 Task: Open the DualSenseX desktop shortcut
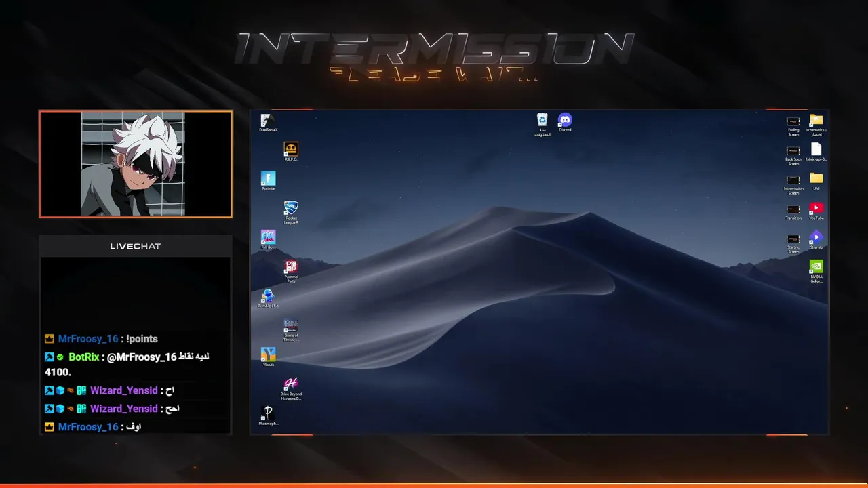268,123
